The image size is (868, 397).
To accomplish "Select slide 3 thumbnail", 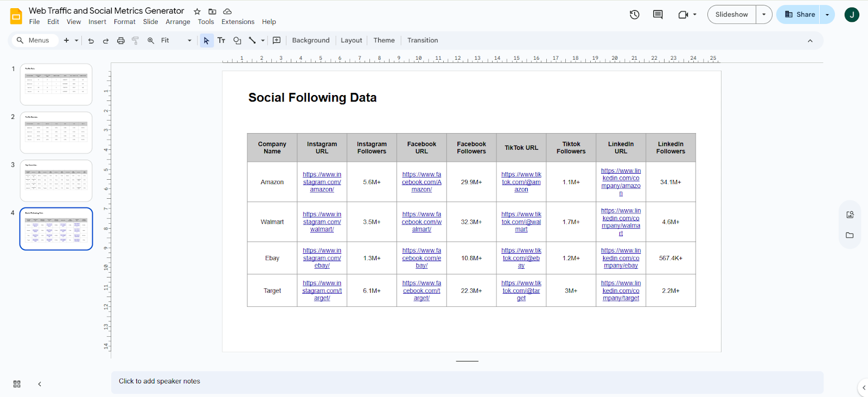I will click(x=56, y=180).
